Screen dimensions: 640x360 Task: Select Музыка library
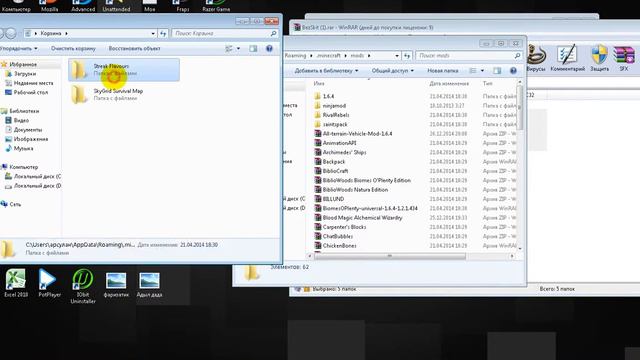[x=23, y=149]
